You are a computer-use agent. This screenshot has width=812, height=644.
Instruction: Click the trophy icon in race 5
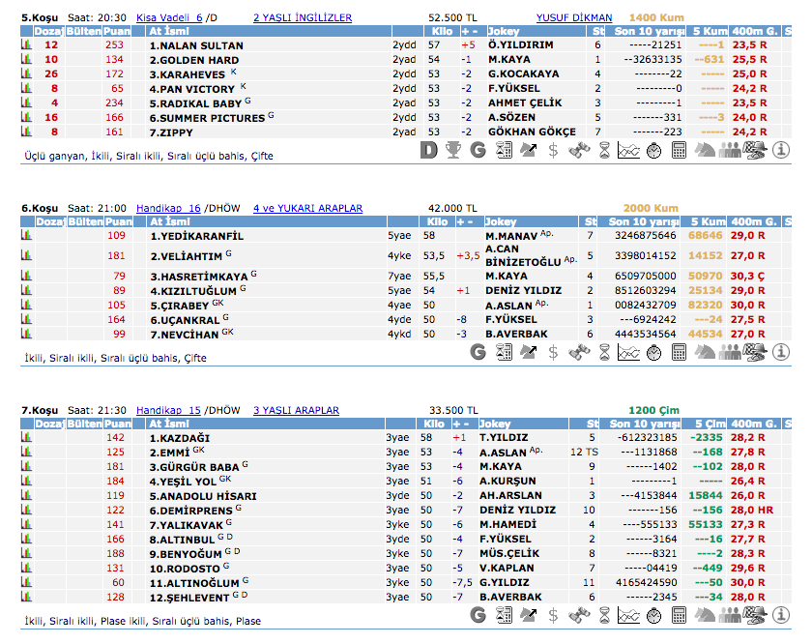coord(453,150)
